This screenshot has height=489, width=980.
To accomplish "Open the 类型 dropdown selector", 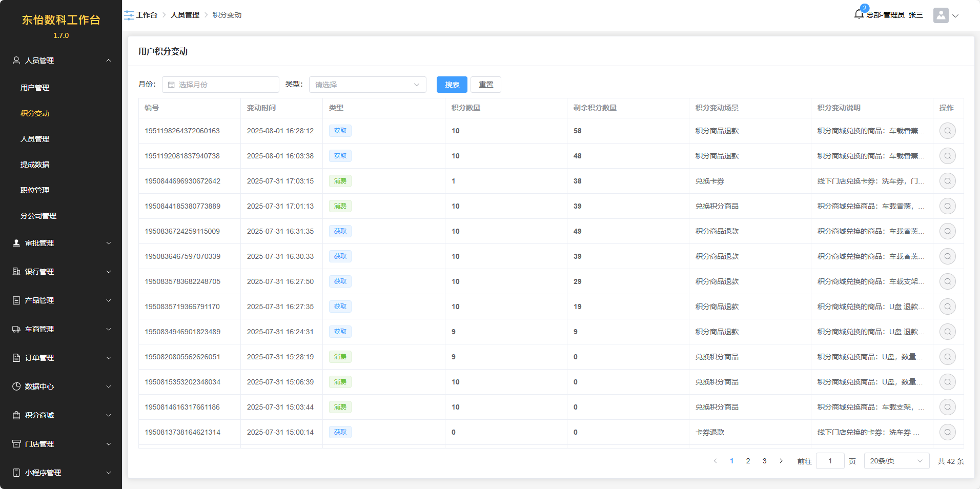I will (x=367, y=85).
